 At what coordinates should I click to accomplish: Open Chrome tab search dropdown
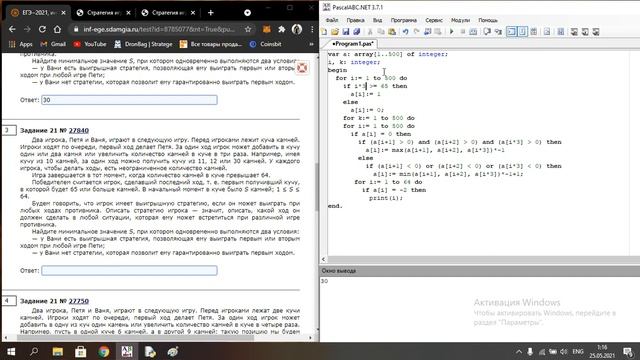247,13
